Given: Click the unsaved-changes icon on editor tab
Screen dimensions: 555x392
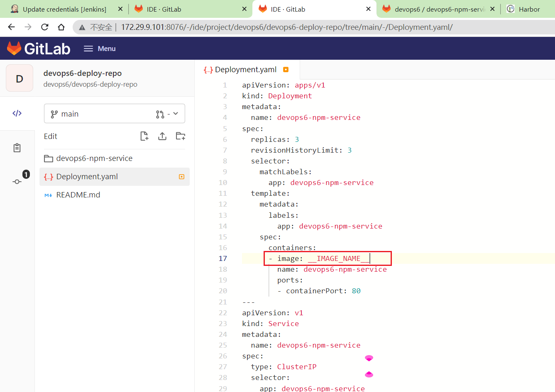Looking at the screenshot, I should pyautogui.click(x=286, y=70).
